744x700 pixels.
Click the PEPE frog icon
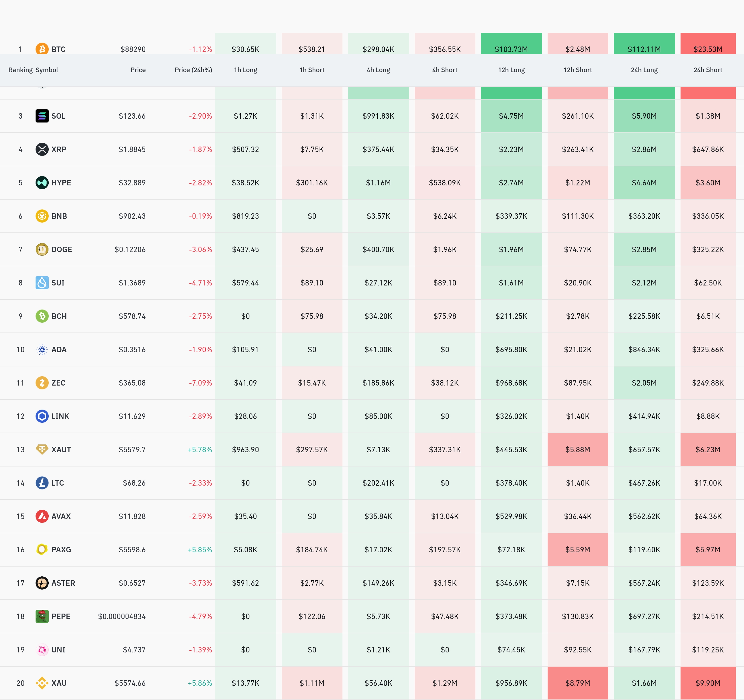pos(42,616)
